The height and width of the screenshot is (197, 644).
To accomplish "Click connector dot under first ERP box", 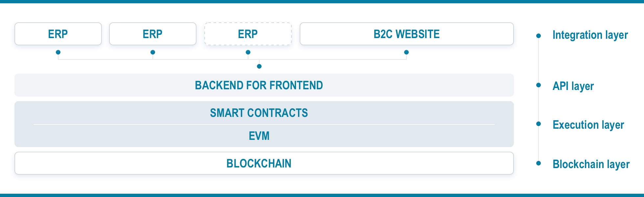I will coord(58,52).
